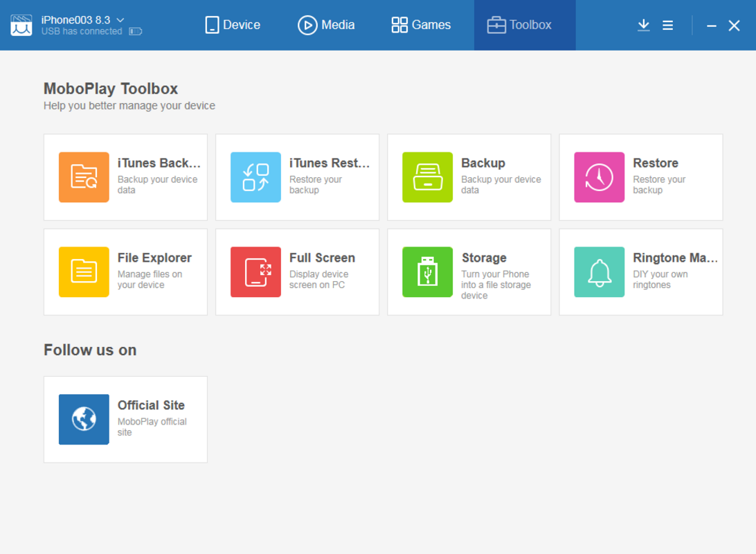Click the Restore title text
The image size is (756, 554).
pos(655,163)
